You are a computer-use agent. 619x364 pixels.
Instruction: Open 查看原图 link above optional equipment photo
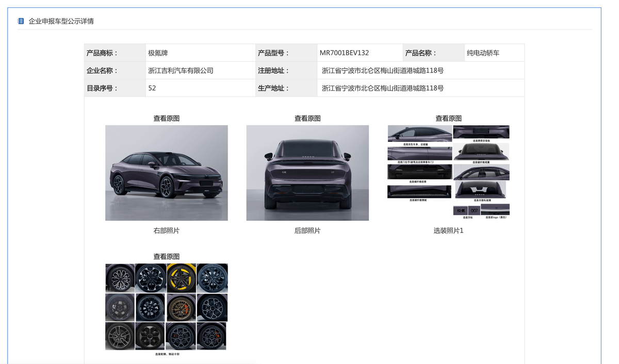(x=448, y=119)
